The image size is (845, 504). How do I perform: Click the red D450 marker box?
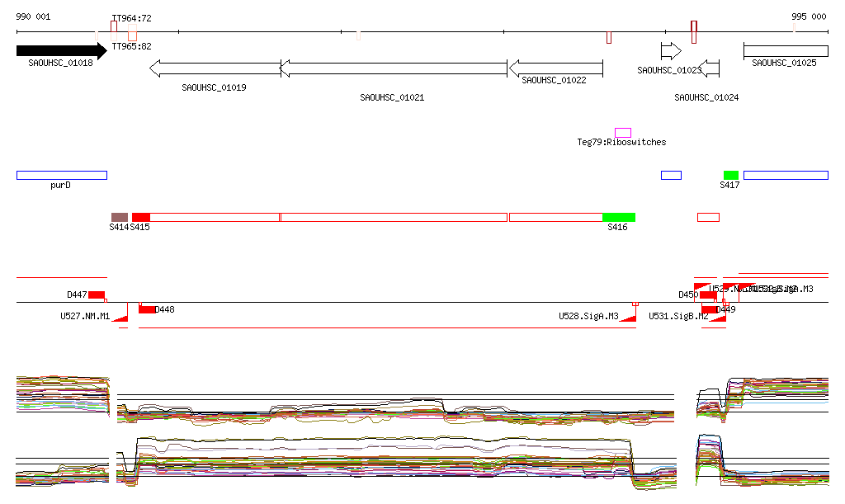tap(708, 294)
